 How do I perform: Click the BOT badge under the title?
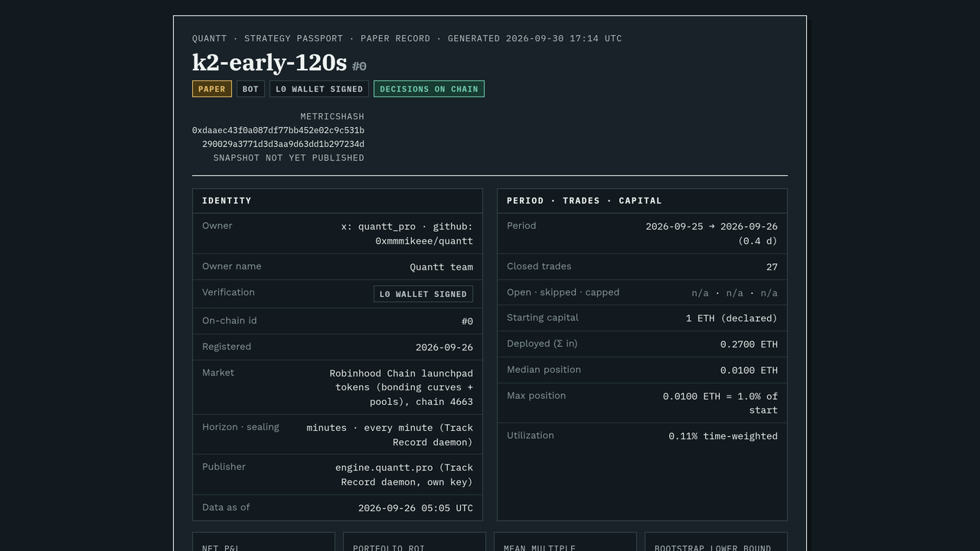[x=250, y=89]
